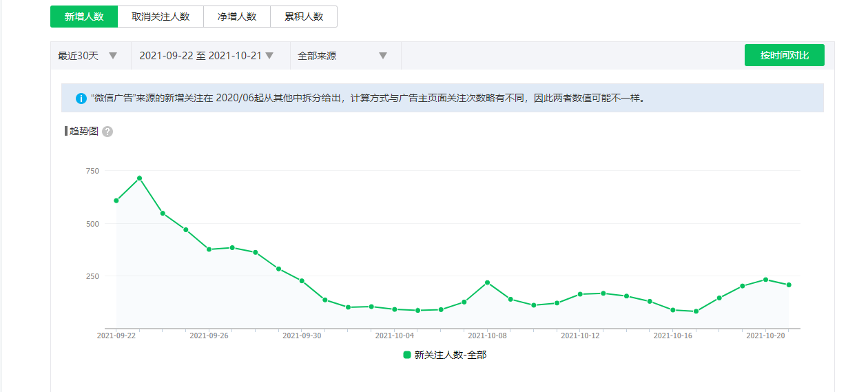868x392 pixels.
Task: Switch to the 新增人数 tab
Action: coord(84,17)
